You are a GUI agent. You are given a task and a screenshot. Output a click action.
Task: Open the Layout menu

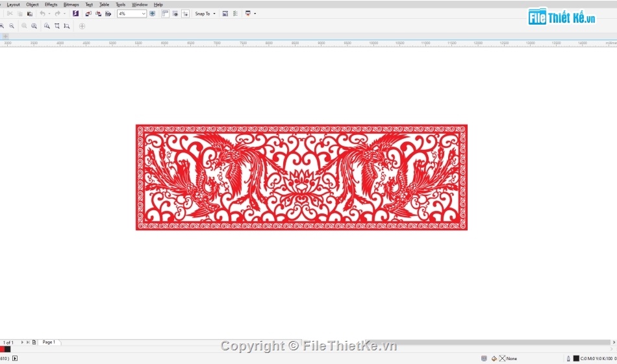(14, 5)
